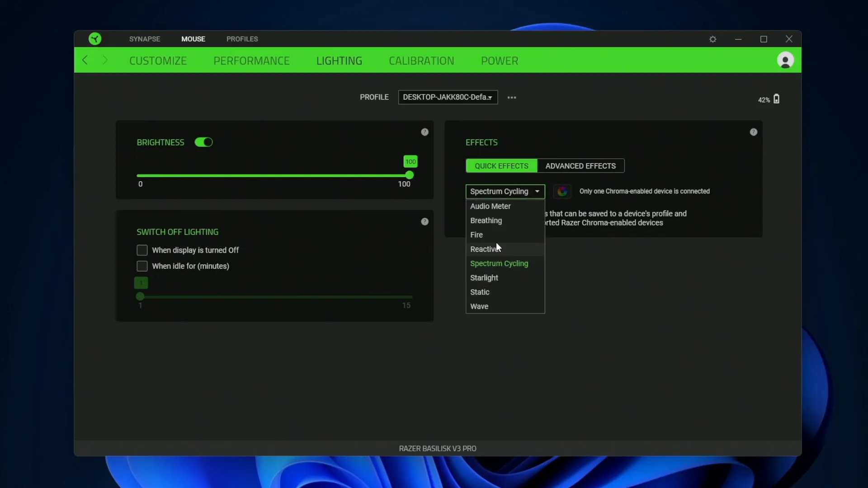
Task: Switch to the Synapse tab
Action: click(145, 39)
